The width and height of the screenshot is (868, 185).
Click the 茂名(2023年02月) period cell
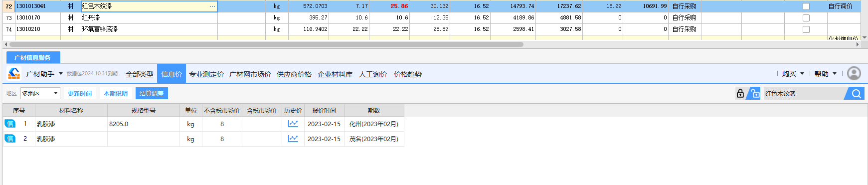(x=374, y=139)
